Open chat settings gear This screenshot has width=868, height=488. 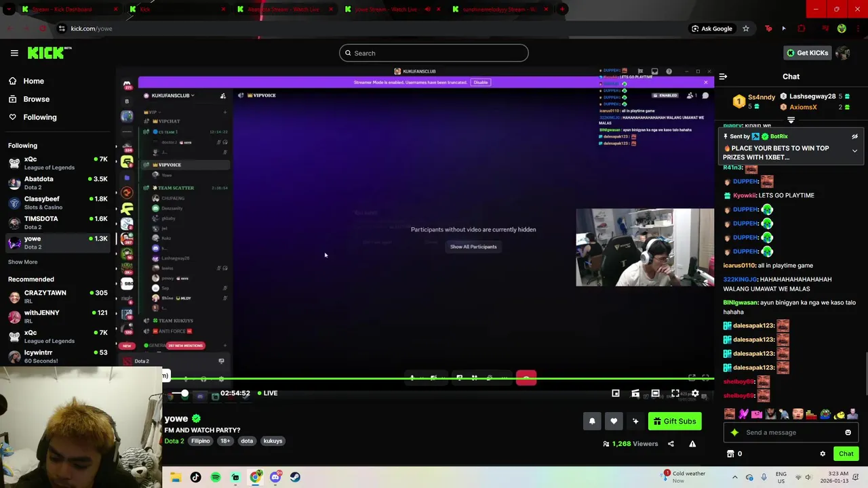(823, 454)
